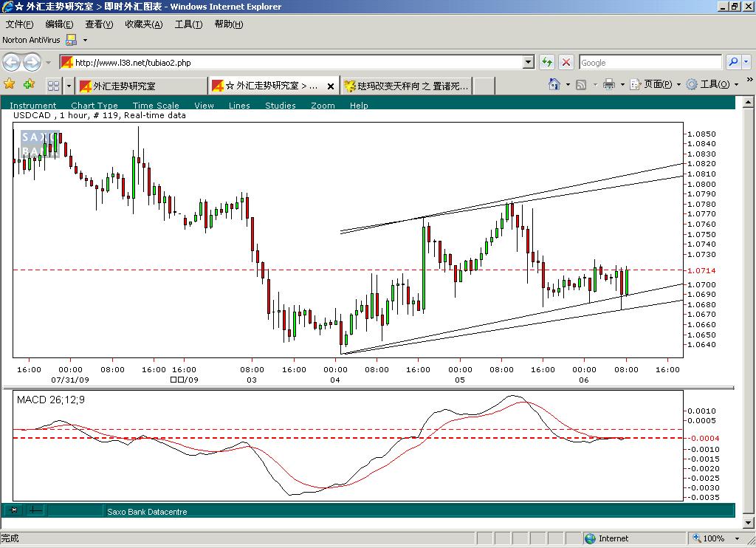Viewport: 756px width, 548px height.
Task: Open the 文件(F) menu
Action: (x=19, y=24)
